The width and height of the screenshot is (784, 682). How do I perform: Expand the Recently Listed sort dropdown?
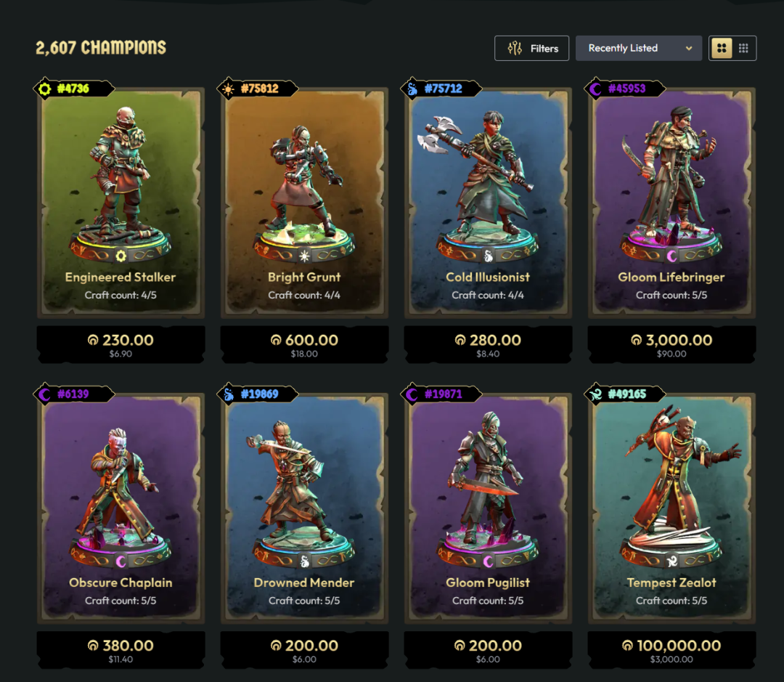point(639,49)
